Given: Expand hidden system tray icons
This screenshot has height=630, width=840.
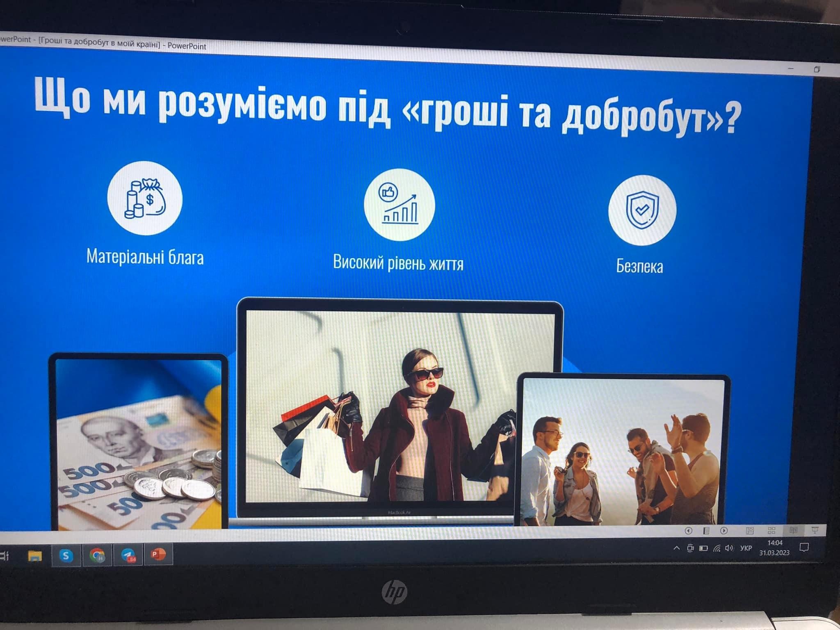Looking at the screenshot, I should pos(677,548).
